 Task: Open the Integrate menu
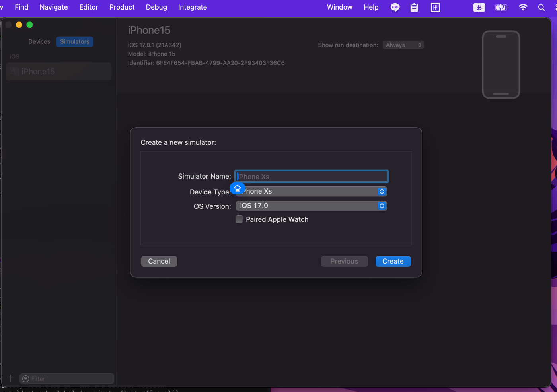point(193,7)
